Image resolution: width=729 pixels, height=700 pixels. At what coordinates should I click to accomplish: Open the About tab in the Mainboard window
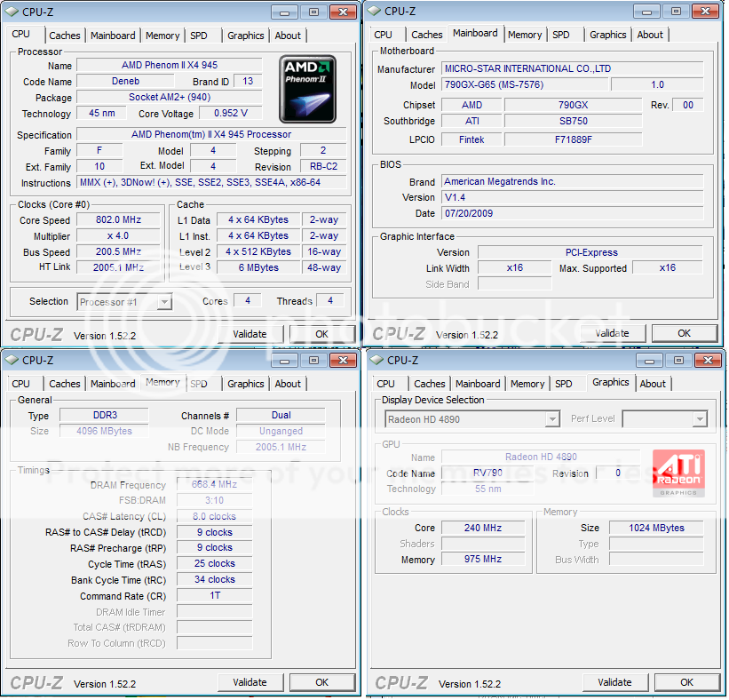point(650,35)
